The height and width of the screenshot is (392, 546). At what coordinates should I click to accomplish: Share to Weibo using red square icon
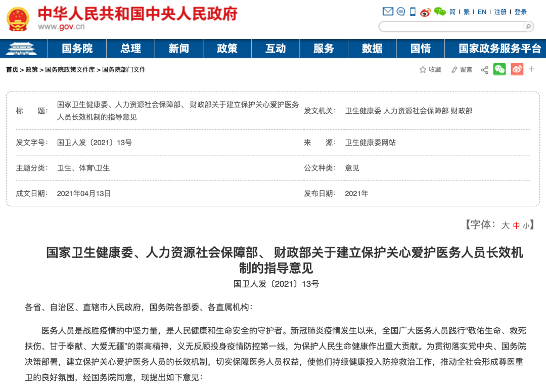517,69
